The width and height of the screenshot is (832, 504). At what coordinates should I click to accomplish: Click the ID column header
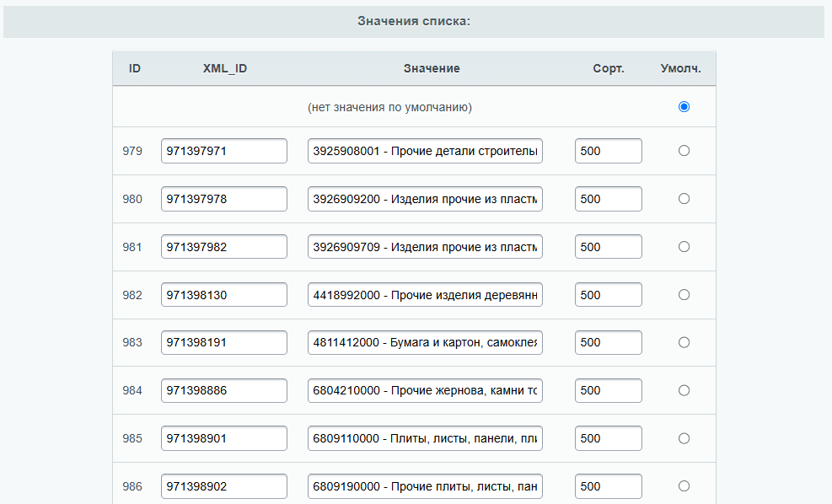point(135,68)
